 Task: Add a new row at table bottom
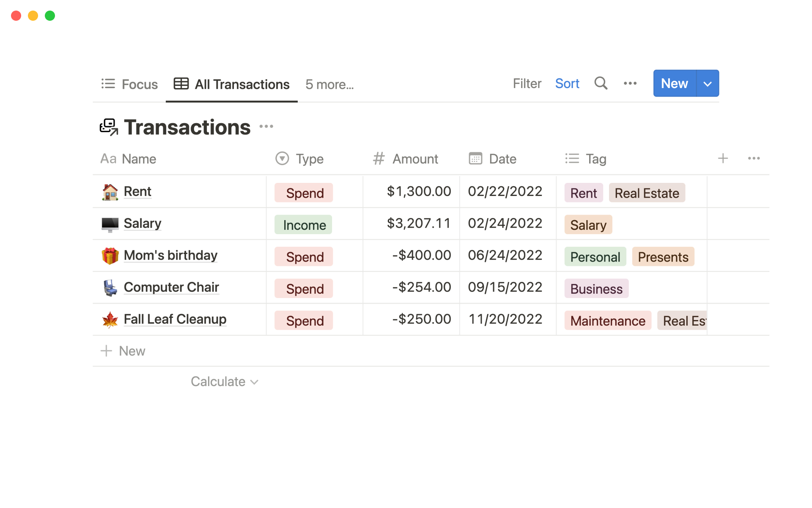pos(123,351)
